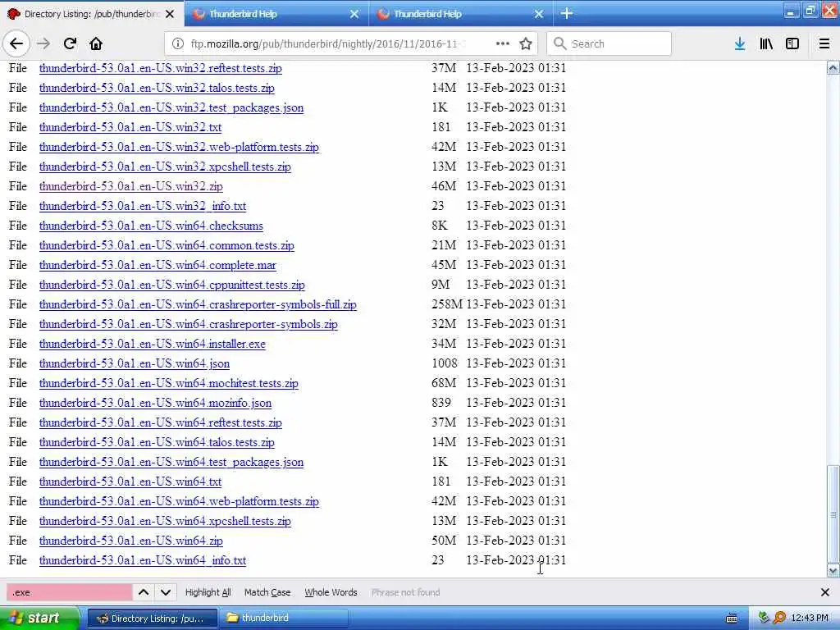Screen dimensions: 840x630
Task: Click the taskbar clock 12:43 PM
Action: coord(810,619)
